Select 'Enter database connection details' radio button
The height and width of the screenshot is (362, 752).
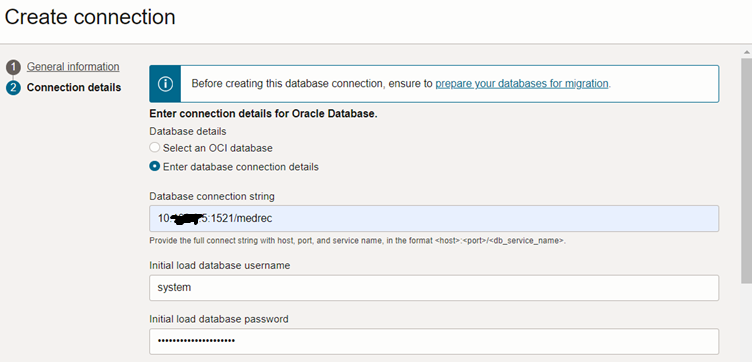154,166
